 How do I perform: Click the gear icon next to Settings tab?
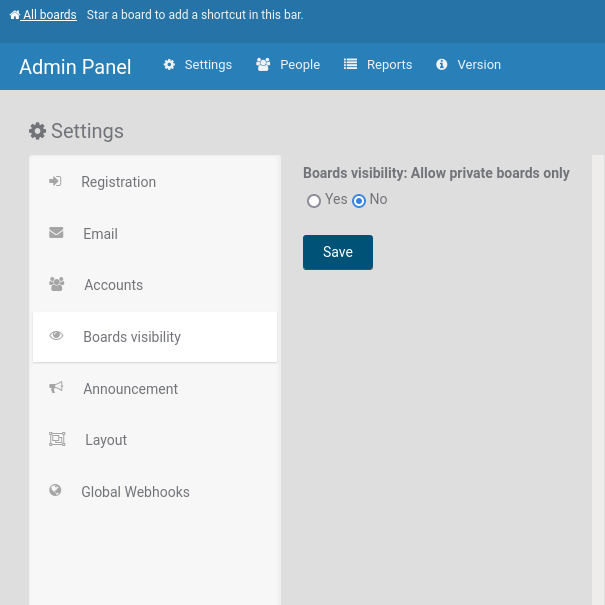coord(169,65)
